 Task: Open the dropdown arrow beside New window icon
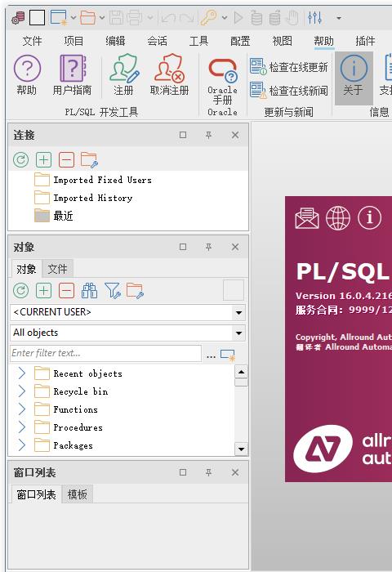(73, 17)
